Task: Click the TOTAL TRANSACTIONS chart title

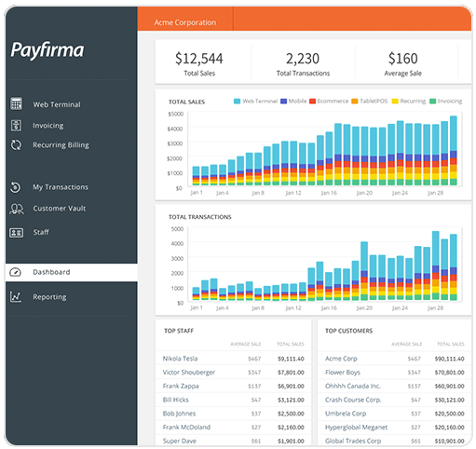Action: point(200,217)
